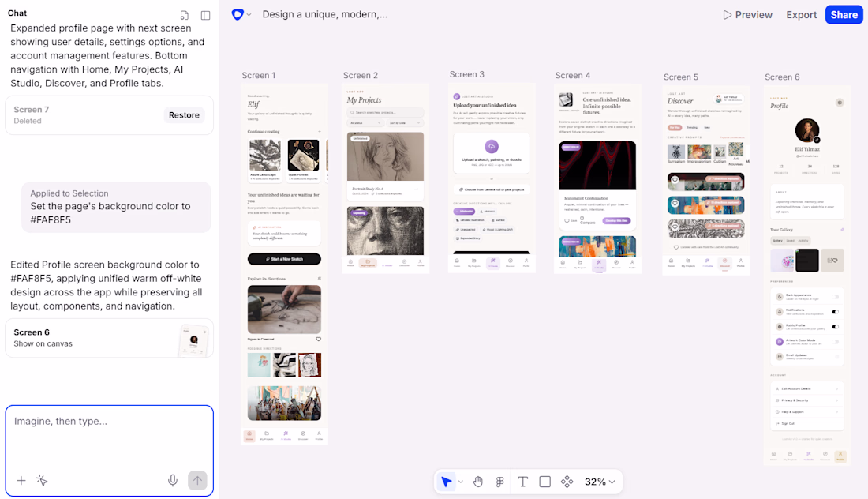The width and height of the screenshot is (868, 499).
Task: Select the Screen 3 frame label
Action: coord(466,74)
